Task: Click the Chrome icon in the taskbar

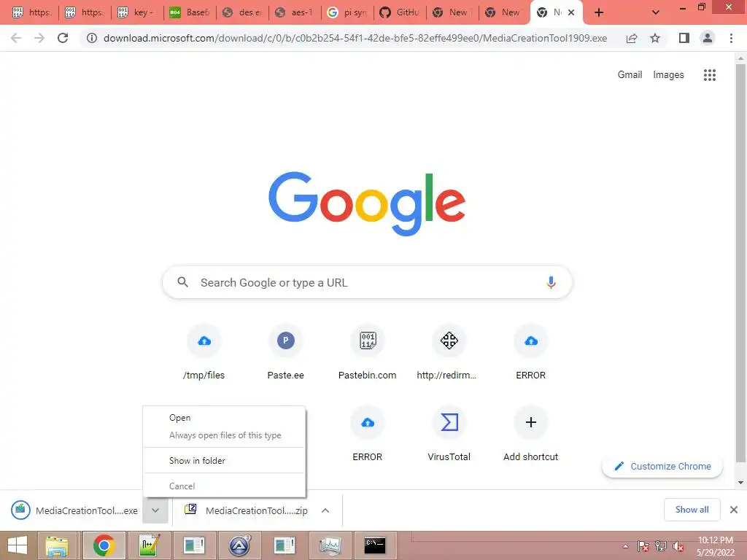Action: click(104, 545)
